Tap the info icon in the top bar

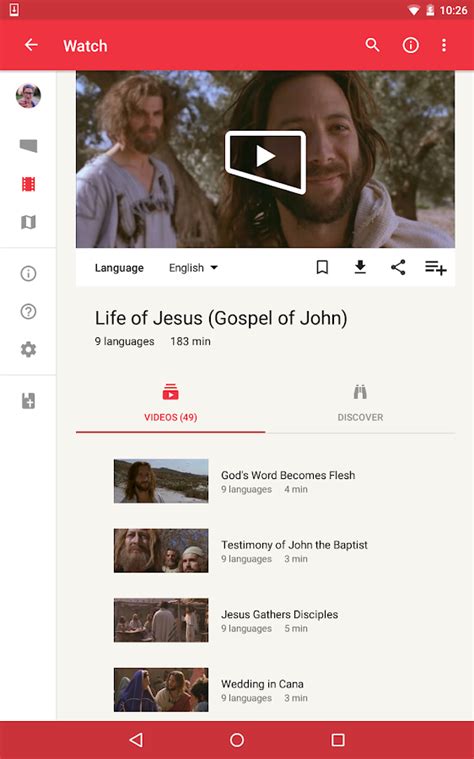pyautogui.click(x=411, y=45)
